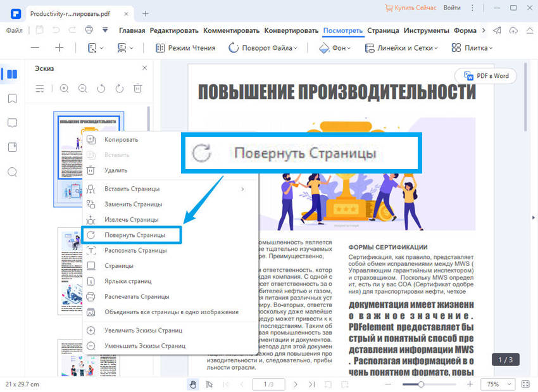Click the Войти sign-in button
538x392 pixels.
click(452, 8)
